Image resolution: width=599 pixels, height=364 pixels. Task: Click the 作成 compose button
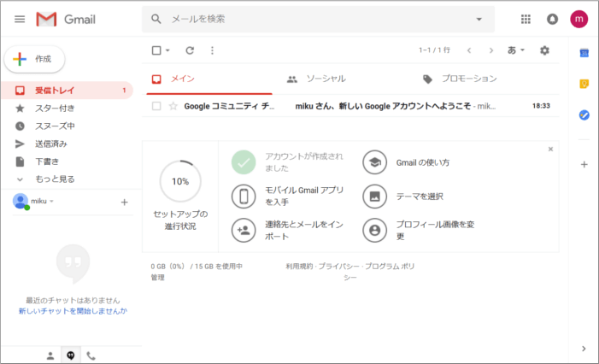pyautogui.click(x=34, y=59)
